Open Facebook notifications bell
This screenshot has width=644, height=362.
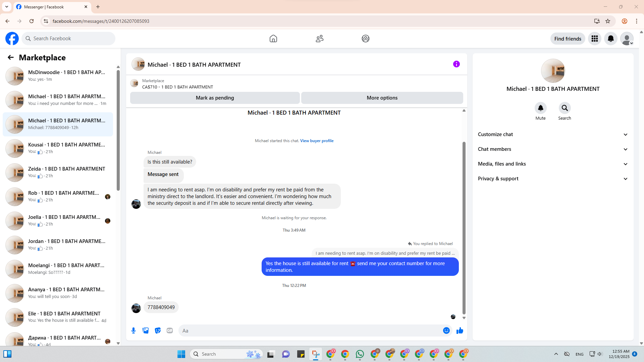(610, 39)
